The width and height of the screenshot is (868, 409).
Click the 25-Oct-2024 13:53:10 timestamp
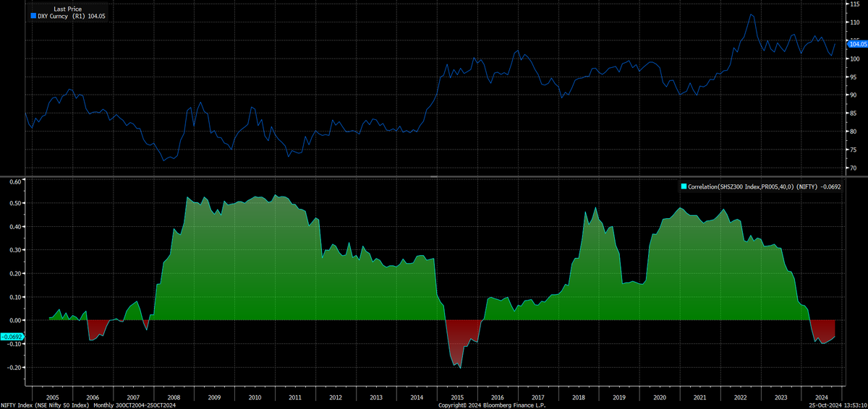click(839, 405)
